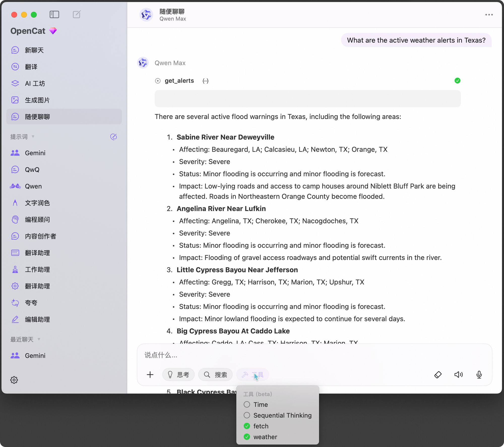Open settings gear in sidebar
Viewport: 504px width, 447px height.
coord(14,380)
